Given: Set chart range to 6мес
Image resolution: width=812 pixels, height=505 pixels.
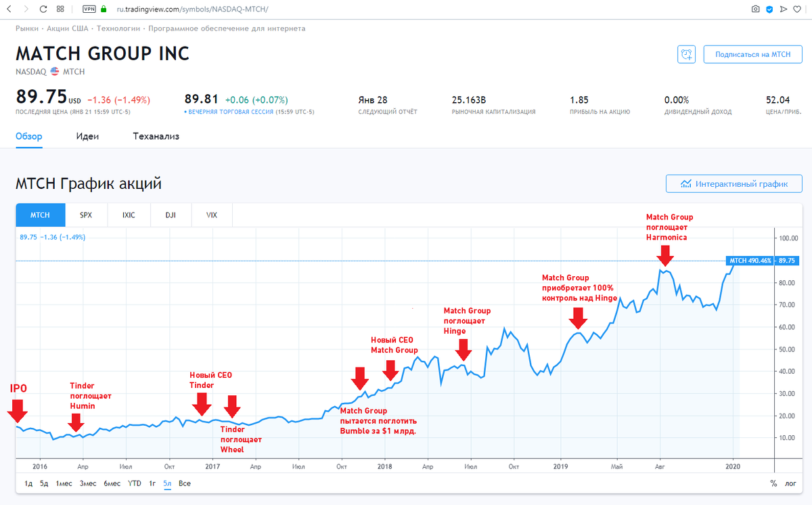Looking at the screenshot, I should pyautogui.click(x=112, y=483).
